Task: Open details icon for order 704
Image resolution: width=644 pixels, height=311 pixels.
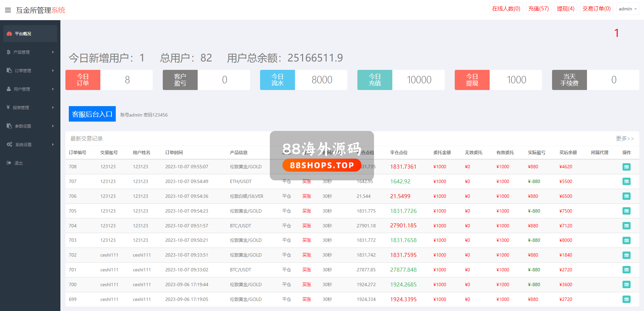Action: (x=626, y=226)
